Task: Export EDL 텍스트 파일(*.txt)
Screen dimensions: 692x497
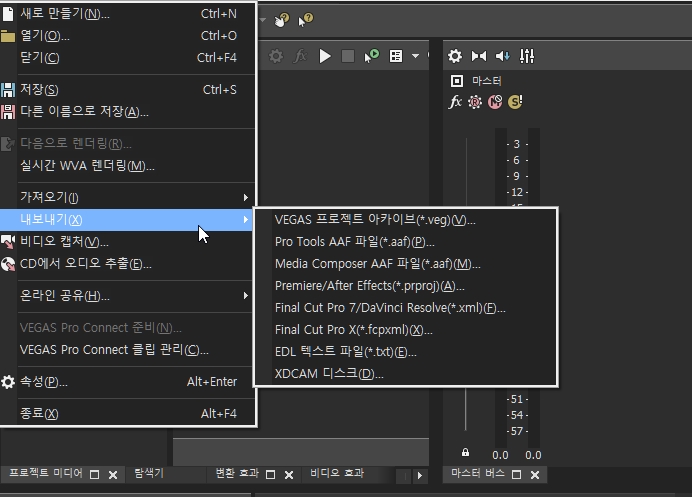Action: point(406,352)
